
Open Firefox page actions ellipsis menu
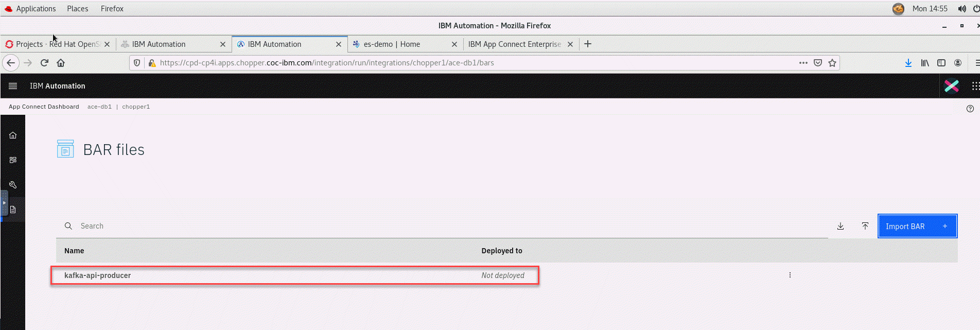(803, 63)
